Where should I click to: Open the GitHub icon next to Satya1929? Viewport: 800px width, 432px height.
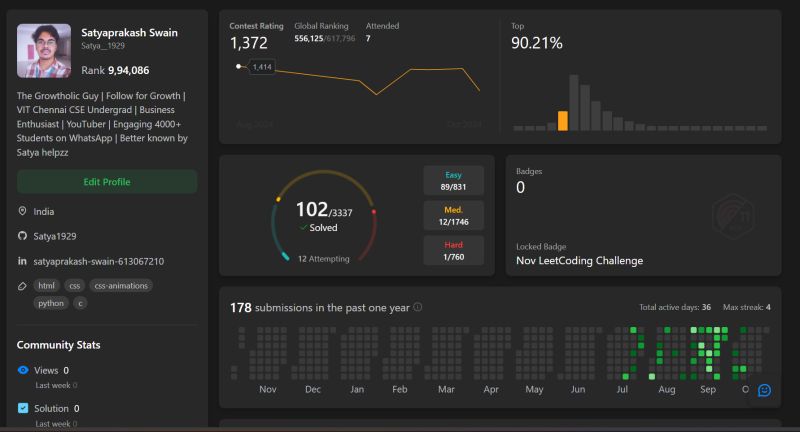tap(22, 236)
